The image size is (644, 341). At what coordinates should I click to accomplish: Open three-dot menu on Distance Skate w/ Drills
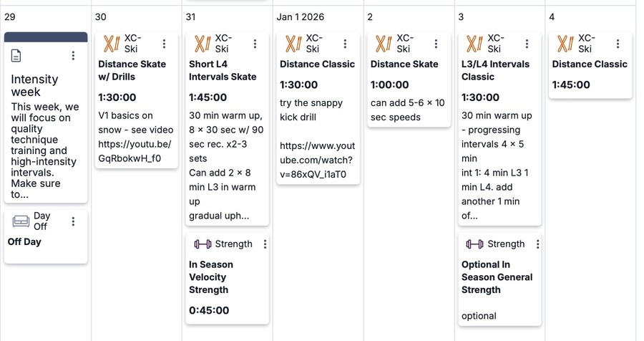pyautogui.click(x=164, y=44)
